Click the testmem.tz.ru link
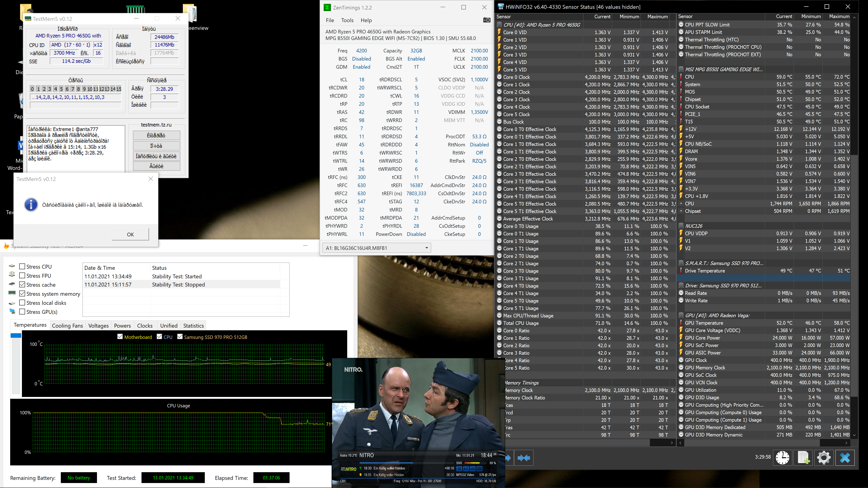 pos(156,125)
